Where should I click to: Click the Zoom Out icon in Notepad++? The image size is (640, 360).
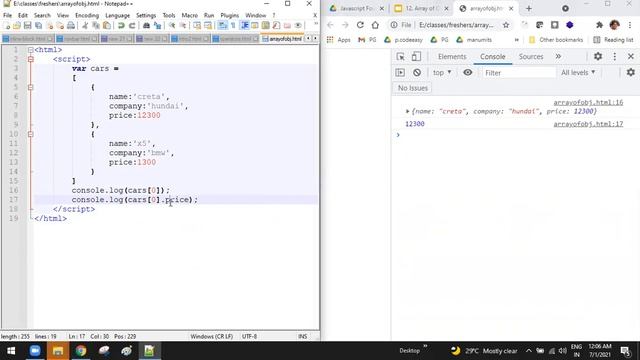point(183,26)
